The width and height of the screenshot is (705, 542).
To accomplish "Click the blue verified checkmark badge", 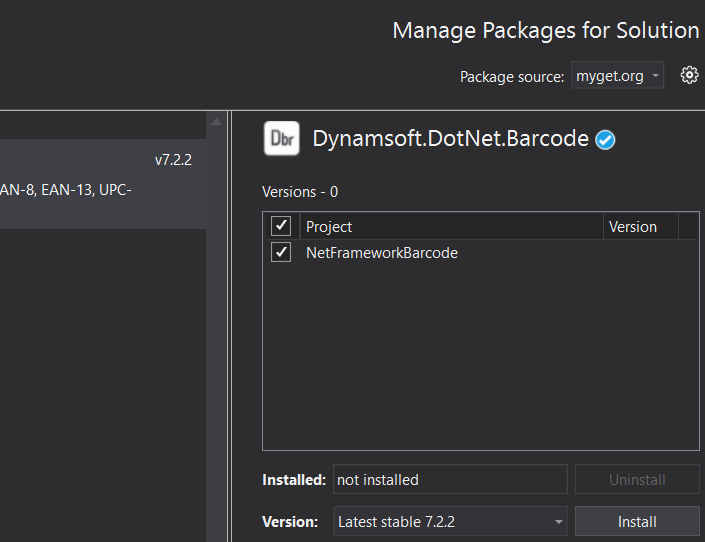I will pos(605,140).
